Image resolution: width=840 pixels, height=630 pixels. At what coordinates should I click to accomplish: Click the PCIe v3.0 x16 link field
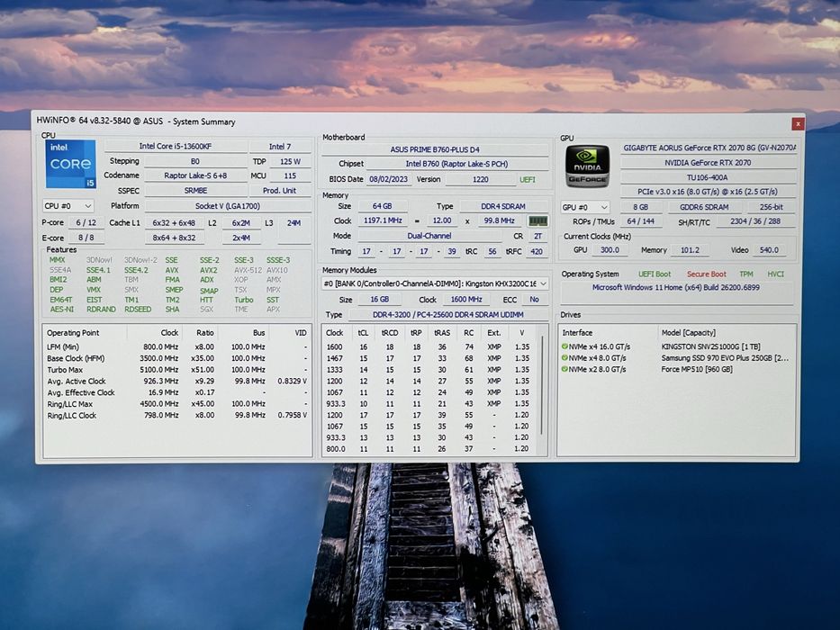coord(709,192)
